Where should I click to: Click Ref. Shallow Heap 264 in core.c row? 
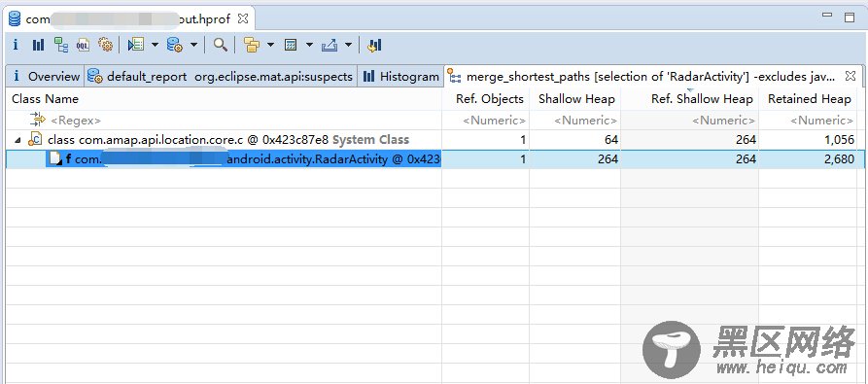[746, 139]
